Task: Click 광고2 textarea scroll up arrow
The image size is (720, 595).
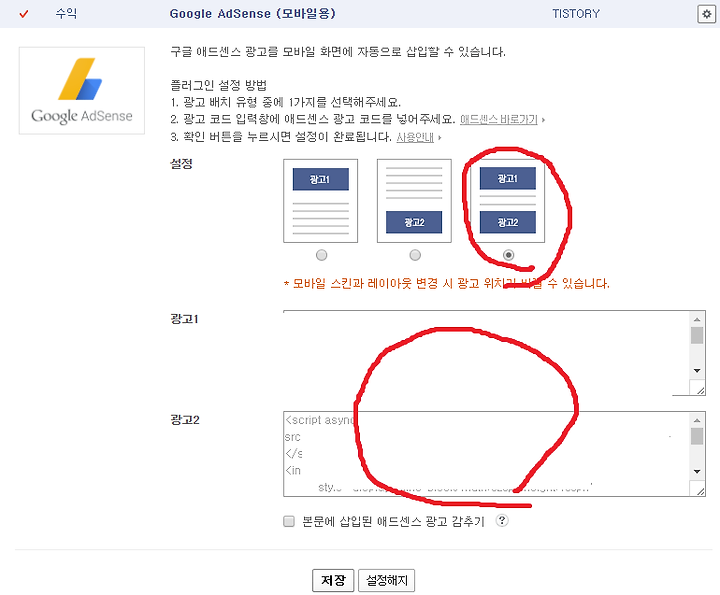Action: click(697, 420)
